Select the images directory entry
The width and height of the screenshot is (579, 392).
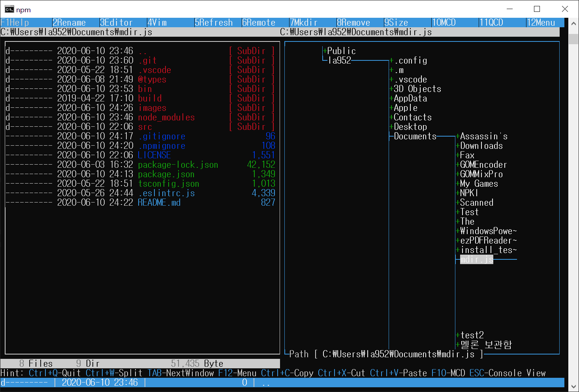coord(140,108)
